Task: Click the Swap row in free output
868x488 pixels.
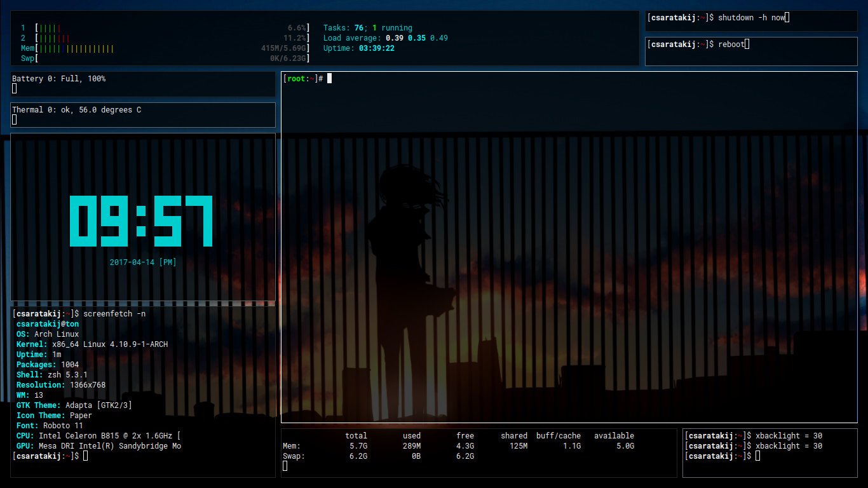Action: point(458,456)
